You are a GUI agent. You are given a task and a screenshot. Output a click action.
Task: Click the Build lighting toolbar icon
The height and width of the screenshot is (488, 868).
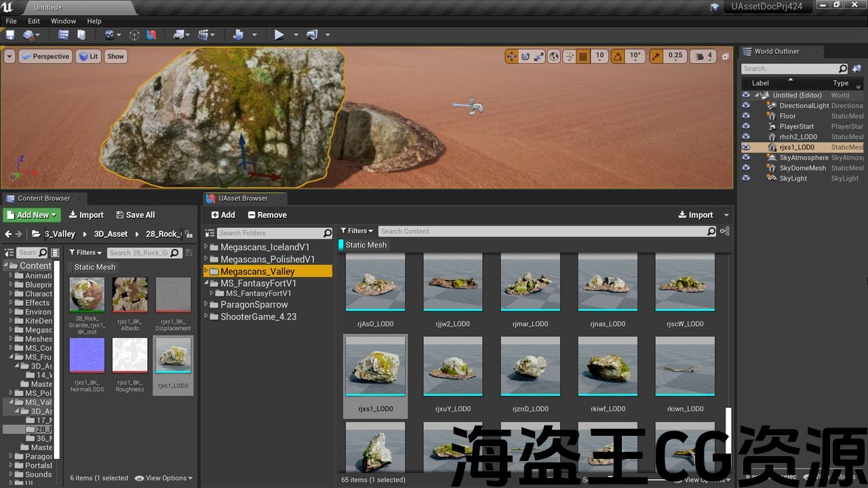pos(238,35)
